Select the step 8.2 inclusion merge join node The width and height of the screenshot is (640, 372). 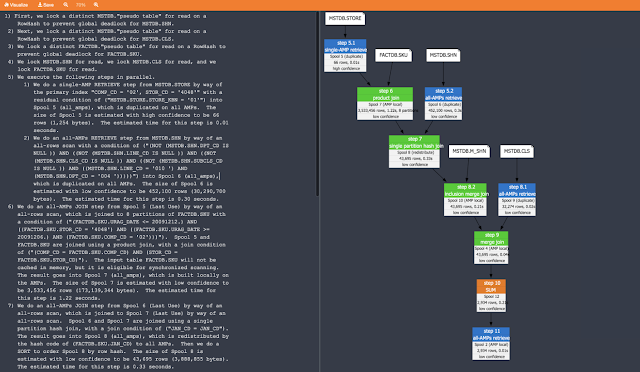tap(465, 199)
